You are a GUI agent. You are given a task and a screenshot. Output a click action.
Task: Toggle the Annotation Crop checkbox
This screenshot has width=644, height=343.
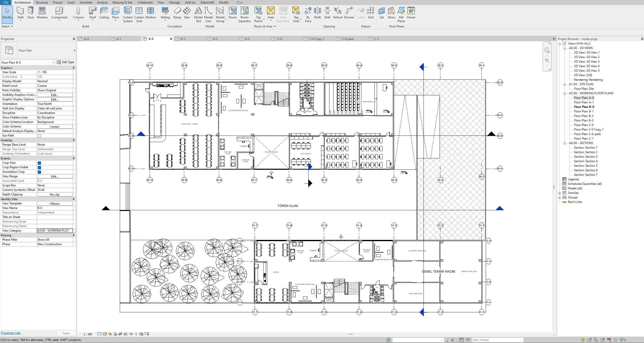point(39,172)
